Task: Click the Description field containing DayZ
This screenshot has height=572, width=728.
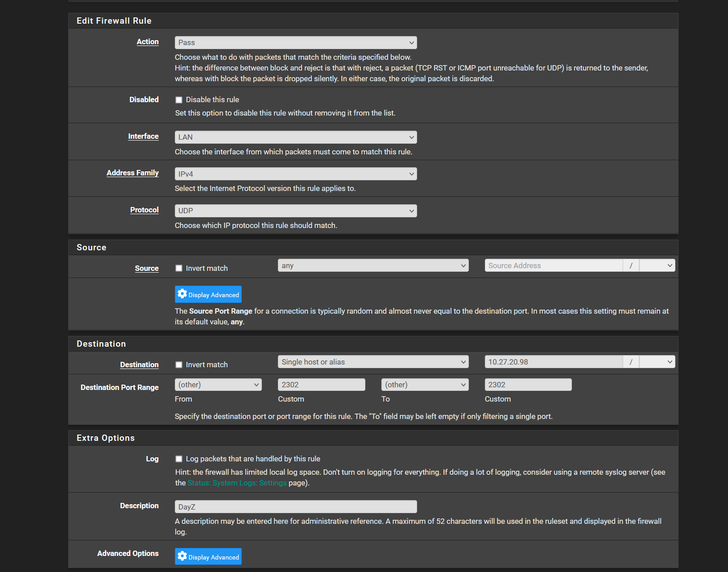Action: 296,507
